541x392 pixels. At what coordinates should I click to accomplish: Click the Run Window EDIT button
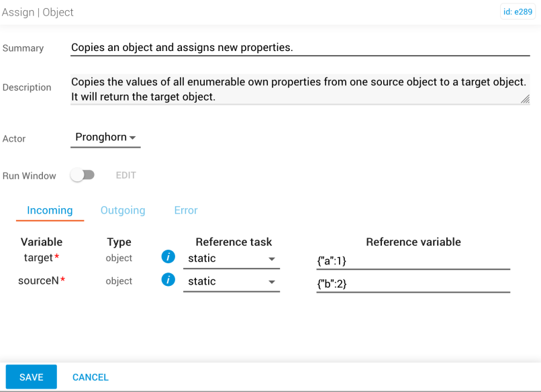pos(126,175)
